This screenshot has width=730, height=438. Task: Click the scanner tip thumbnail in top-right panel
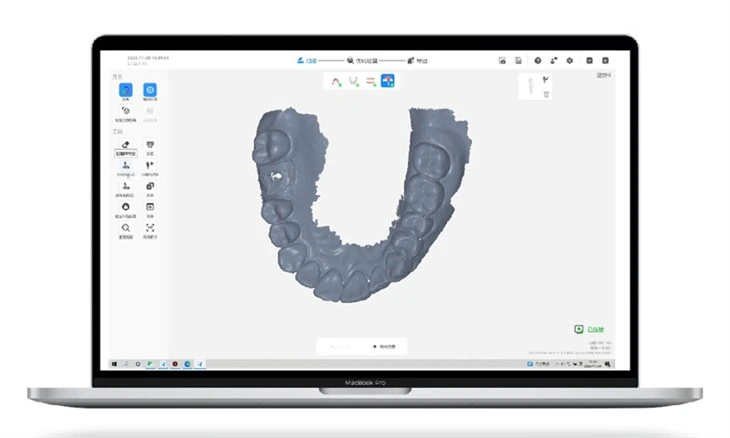point(530,86)
